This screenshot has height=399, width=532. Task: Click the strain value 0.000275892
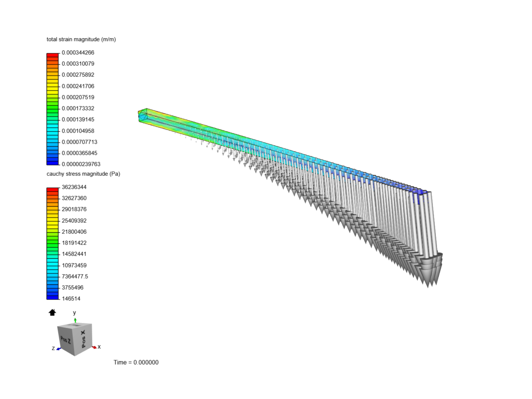tap(78, 75)
